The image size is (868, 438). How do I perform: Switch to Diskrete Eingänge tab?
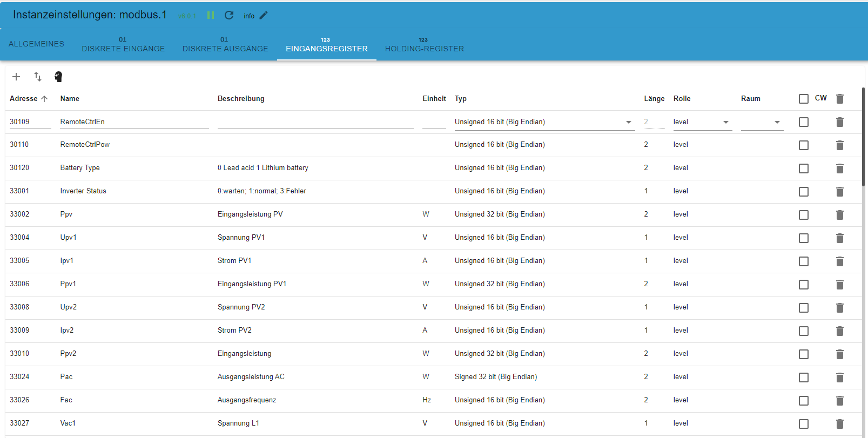(123, 44)
